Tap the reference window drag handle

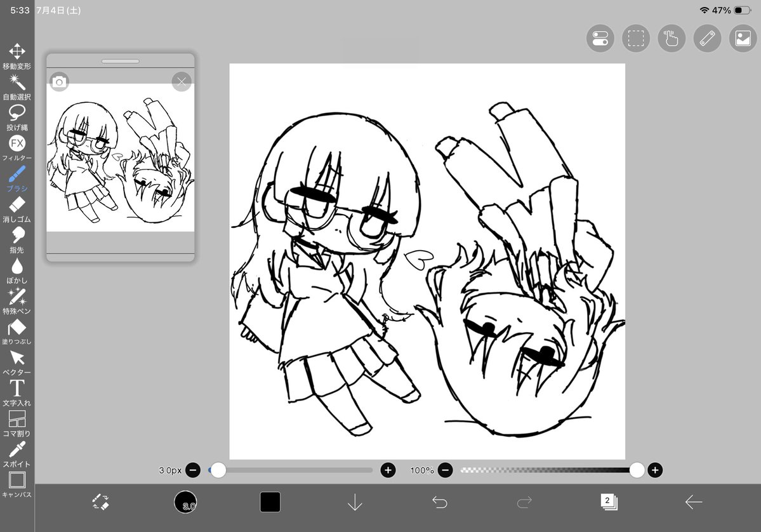point(121,61)
